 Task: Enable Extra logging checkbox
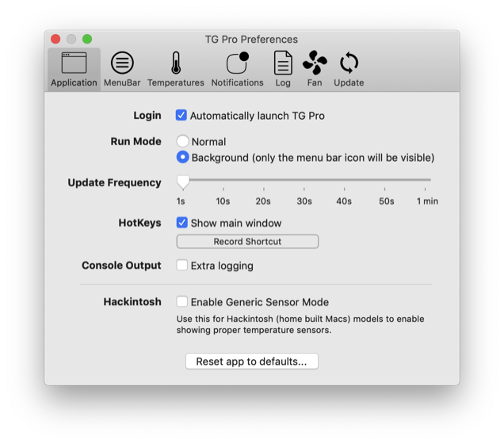click(182, 266)
